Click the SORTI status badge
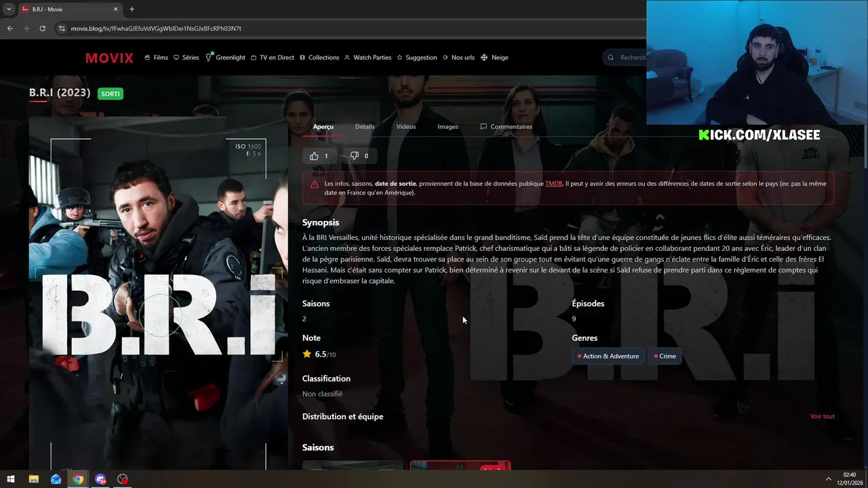 point(111,94)
